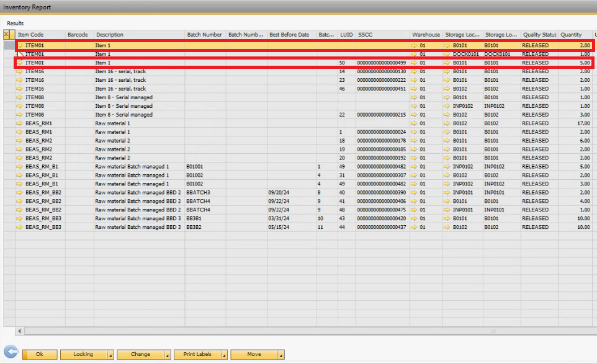Image resolution: width=597 pixels, height=364 pixels.
Task: Click the link arrow for BEAS_RM_B1 batch B01001
Action: [20, 167]
